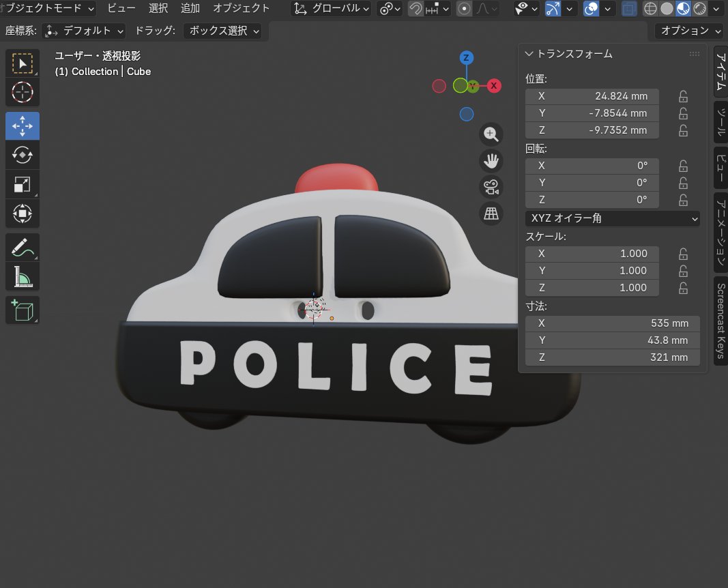Screen dimensions: 728x588
Task: Open the ボックス選択 drag dropdown
Action: (x=222, y=31)
